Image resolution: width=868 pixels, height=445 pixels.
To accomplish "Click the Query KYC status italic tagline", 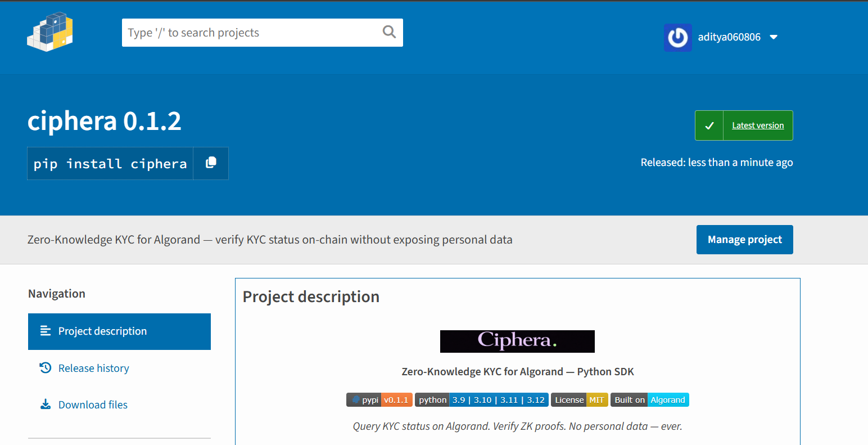I will [517, 426].
